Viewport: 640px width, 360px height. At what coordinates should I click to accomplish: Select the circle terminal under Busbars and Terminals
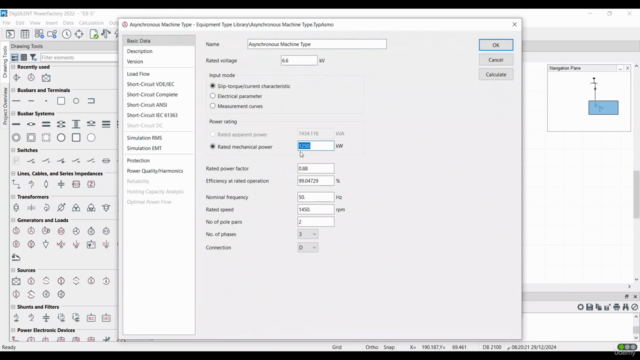click(76, 101)
